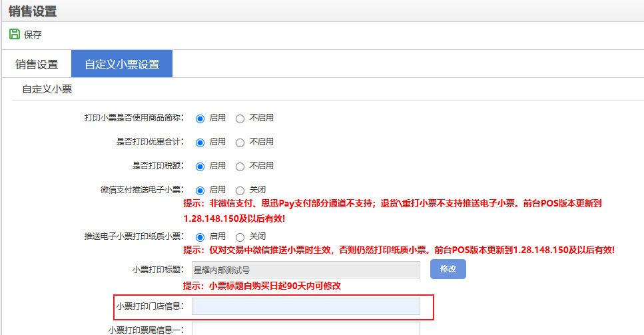The image size is (644, 335).
Task: Click the 销售设置 page title
Action: (33, 11)
